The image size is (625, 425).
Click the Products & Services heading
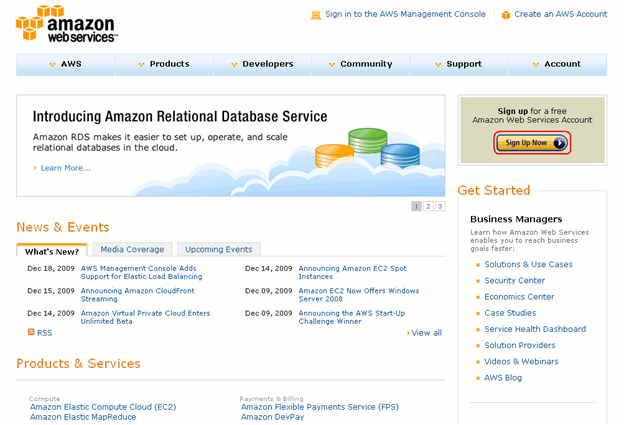point(78,364)
